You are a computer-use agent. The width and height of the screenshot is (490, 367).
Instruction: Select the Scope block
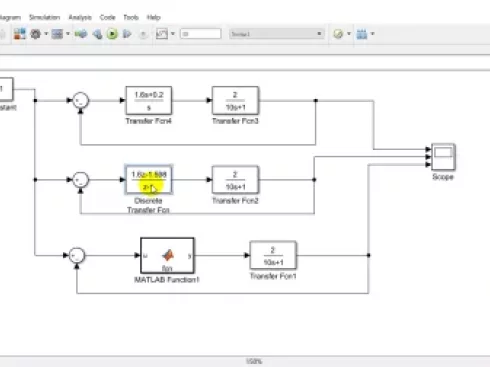pos(443,157)
